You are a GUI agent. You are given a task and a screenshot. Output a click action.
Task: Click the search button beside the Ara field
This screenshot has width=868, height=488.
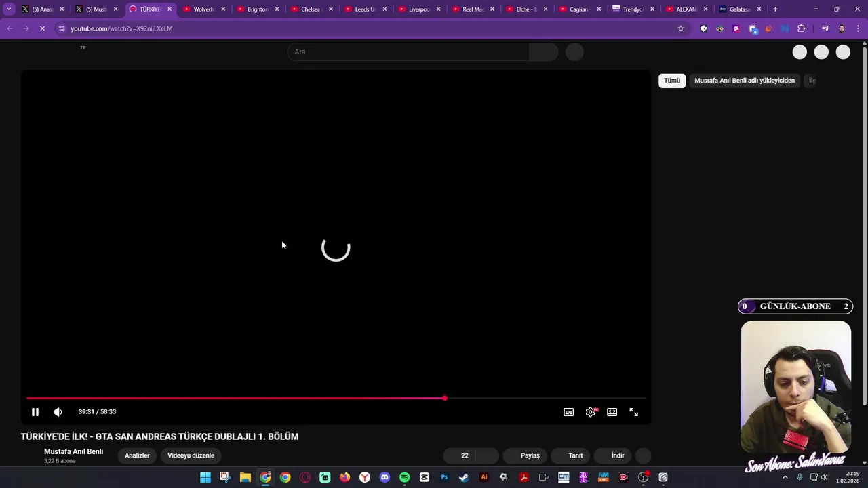coord(544,52)
